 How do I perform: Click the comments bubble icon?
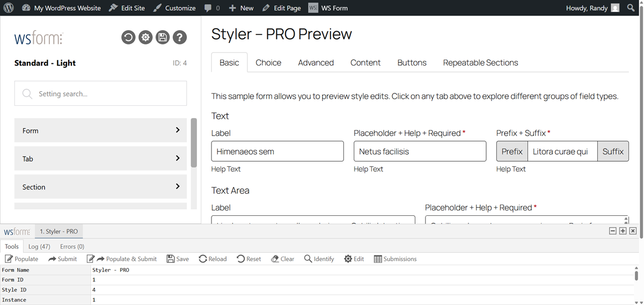[208, 8]
